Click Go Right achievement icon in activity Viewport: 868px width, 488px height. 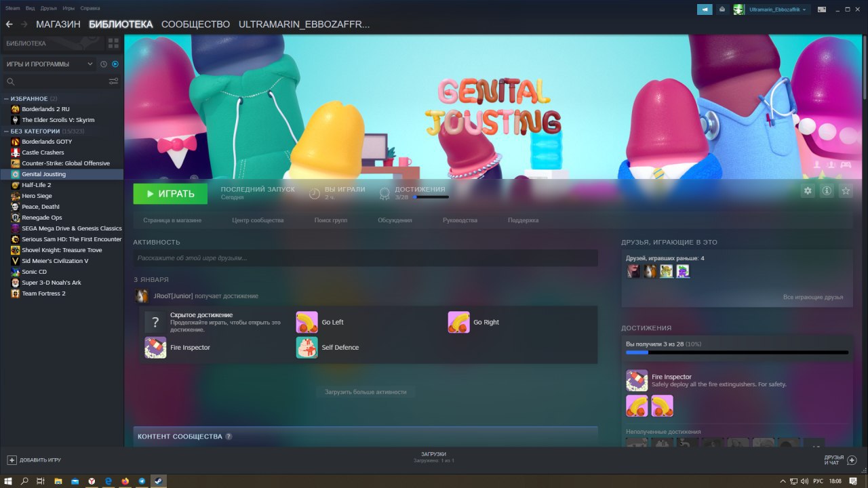459,322
